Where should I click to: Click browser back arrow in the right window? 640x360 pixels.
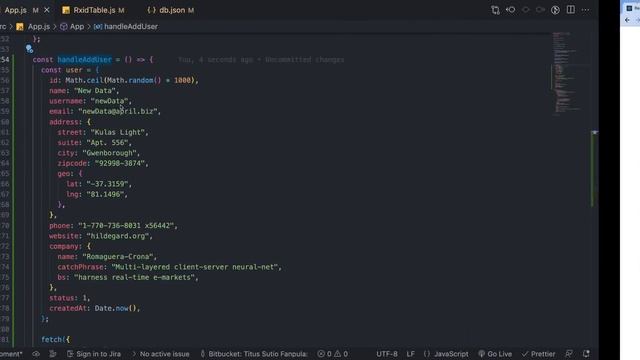click(627, 20)
